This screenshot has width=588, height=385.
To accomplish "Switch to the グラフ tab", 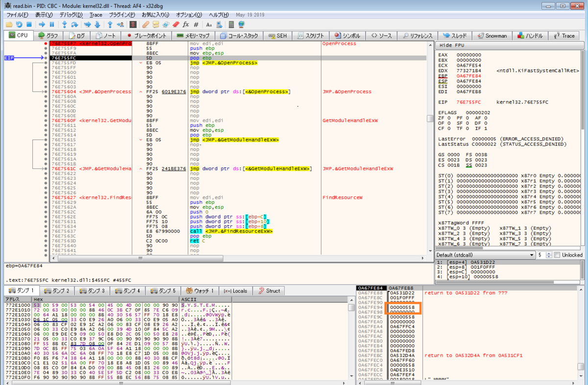I will pos(48,36).
